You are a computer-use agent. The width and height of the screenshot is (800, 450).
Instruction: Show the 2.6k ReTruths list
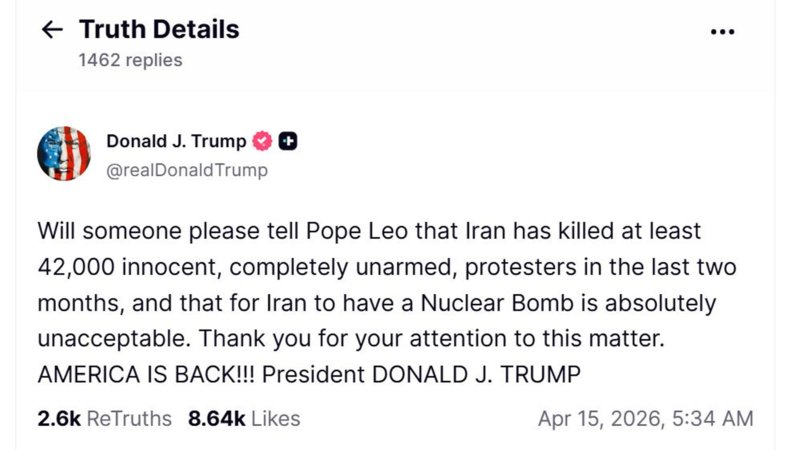[104, 417]
